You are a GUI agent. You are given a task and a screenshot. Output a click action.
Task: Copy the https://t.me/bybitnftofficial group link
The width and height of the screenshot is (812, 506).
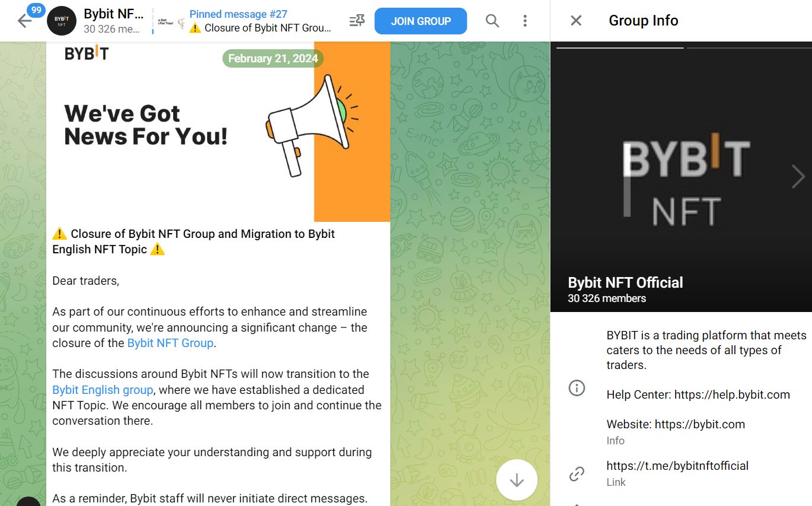point(677,466)
